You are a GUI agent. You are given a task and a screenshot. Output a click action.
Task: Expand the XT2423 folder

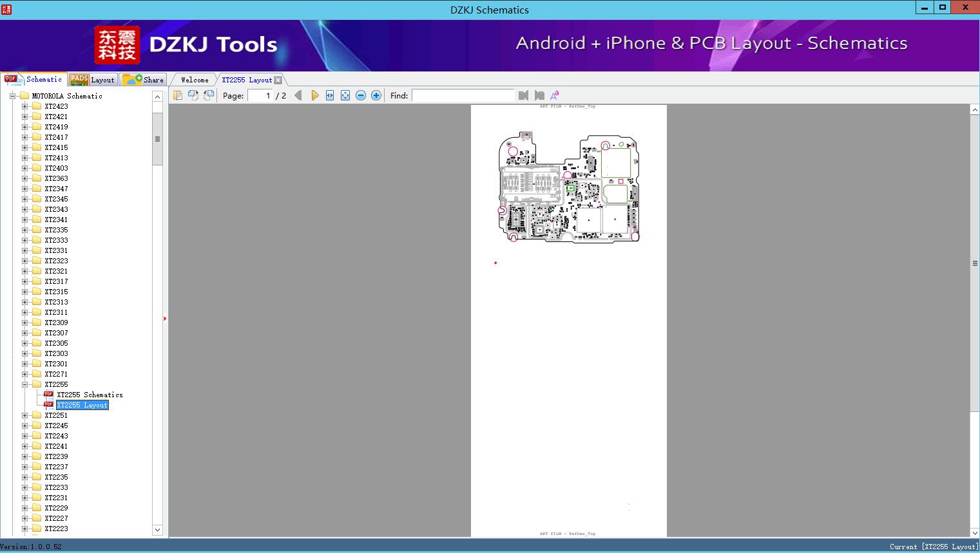(x=24, y=106)
